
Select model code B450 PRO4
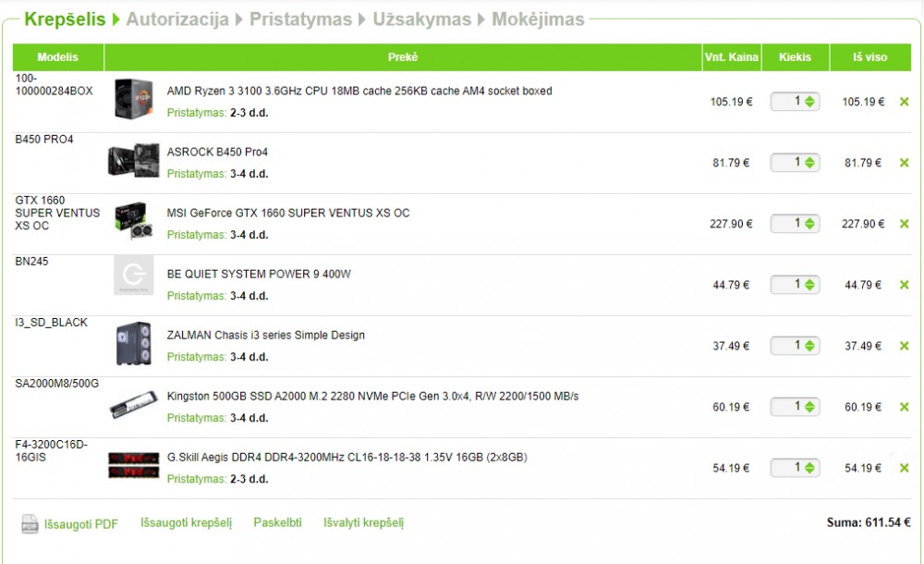point(44,140)
